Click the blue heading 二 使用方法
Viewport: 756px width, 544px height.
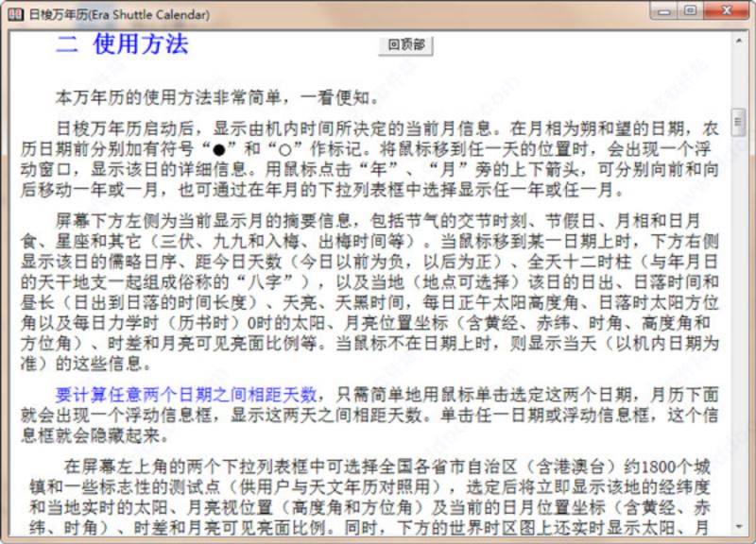coord(122,44)
